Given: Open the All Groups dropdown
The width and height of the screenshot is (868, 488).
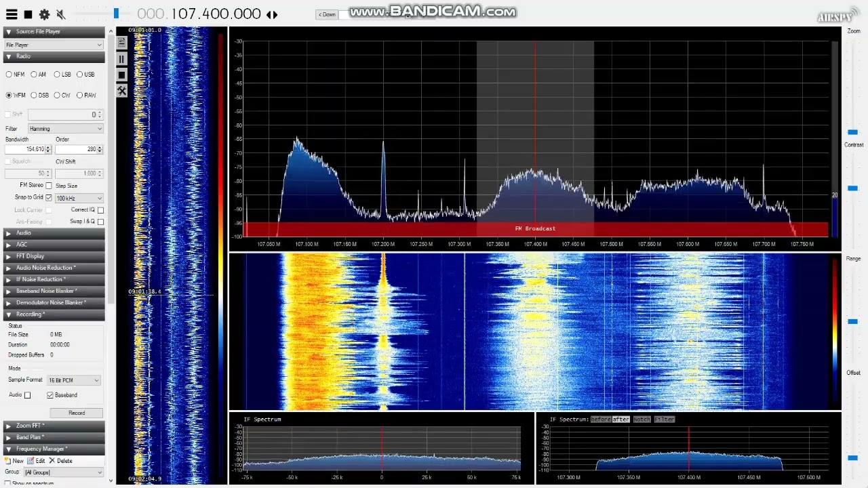Looking at the screenshot, I should (63, 472).
